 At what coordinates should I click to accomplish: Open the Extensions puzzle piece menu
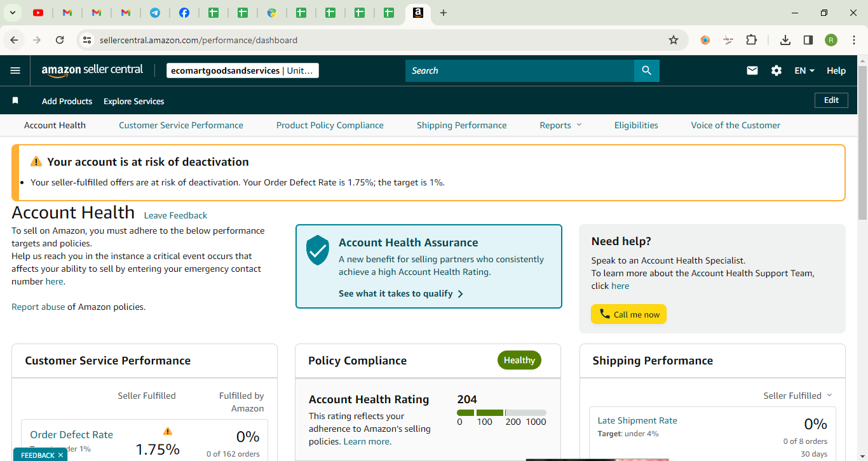click(751, 40)
